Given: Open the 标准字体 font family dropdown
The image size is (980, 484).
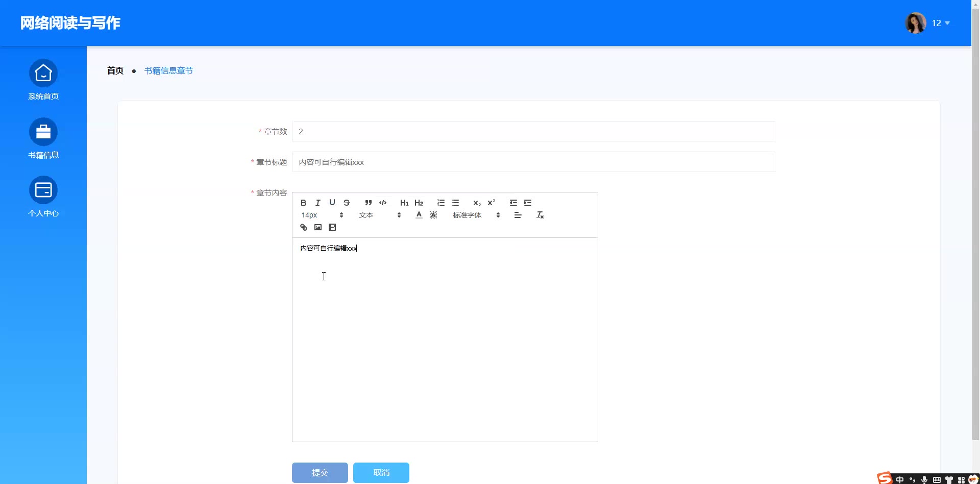Looking at the screenshot, I should pyautogui.click(x=476, y=215).
